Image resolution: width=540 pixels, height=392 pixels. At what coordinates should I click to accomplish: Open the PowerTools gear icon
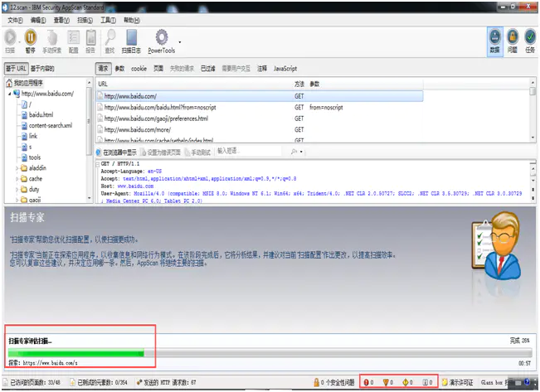[162, 37]
